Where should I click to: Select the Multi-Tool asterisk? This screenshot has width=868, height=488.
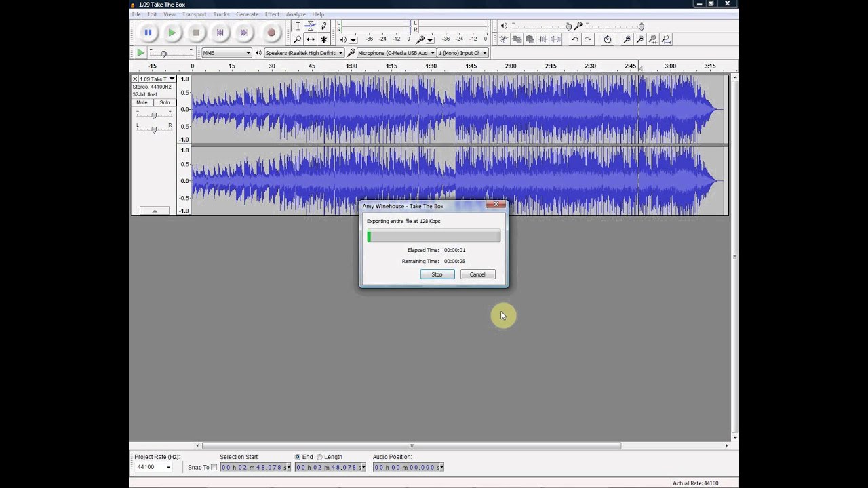click(323, 39)
